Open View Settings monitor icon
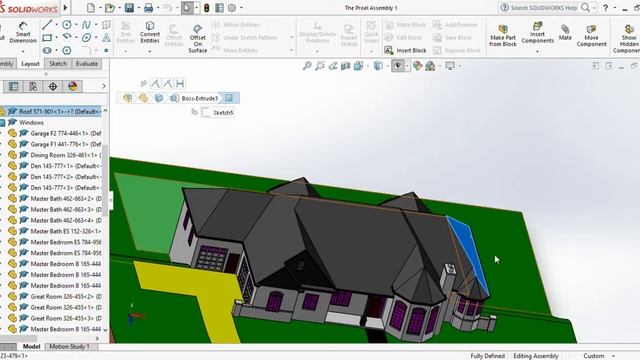 click(x=450, y=66)
